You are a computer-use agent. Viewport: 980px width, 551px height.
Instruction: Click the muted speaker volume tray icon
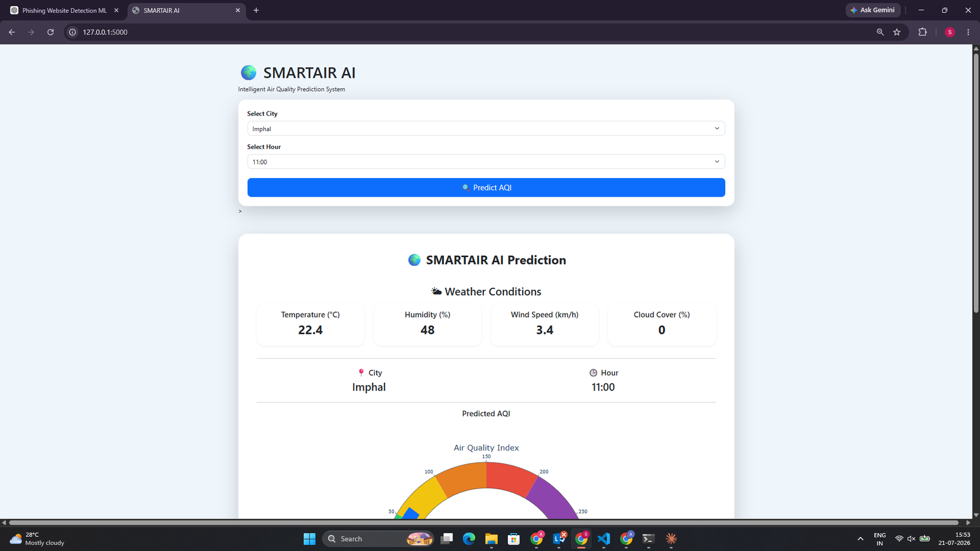coord(911,539)
